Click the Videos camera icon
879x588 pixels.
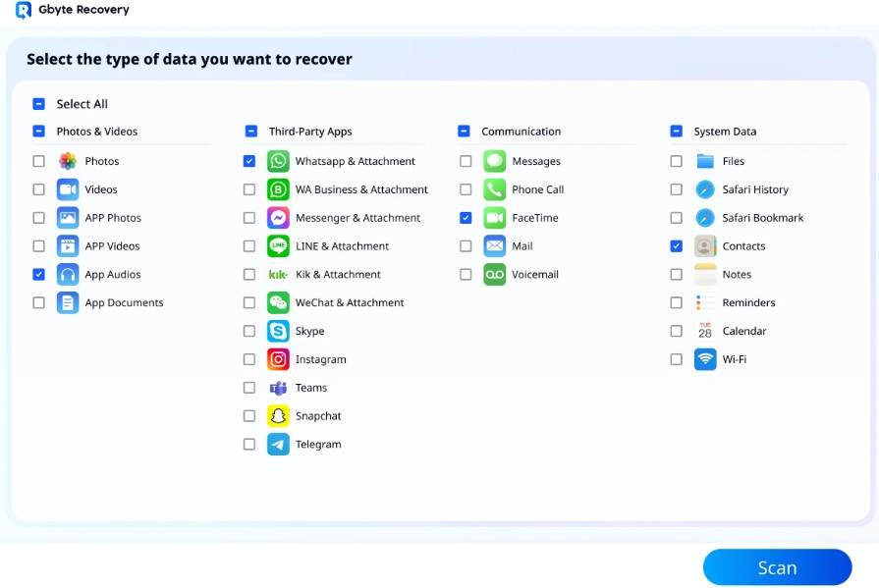click(x=68, y=189)
